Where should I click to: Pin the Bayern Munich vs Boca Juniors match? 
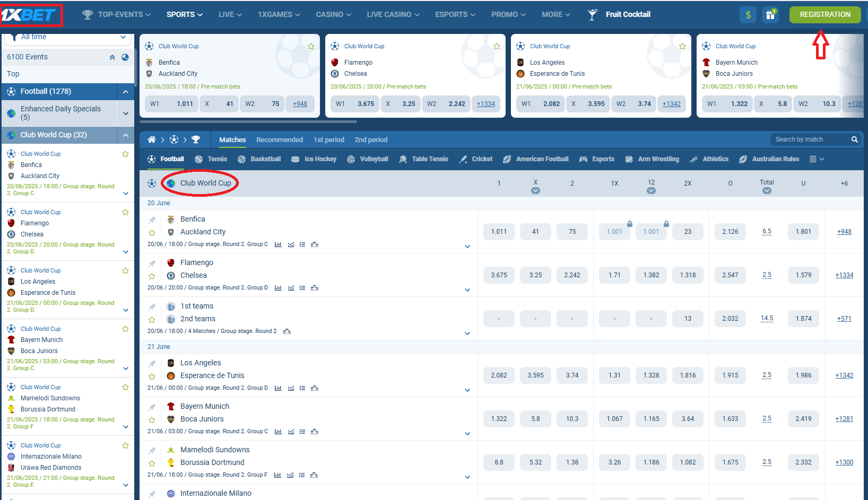pos(152,407)
